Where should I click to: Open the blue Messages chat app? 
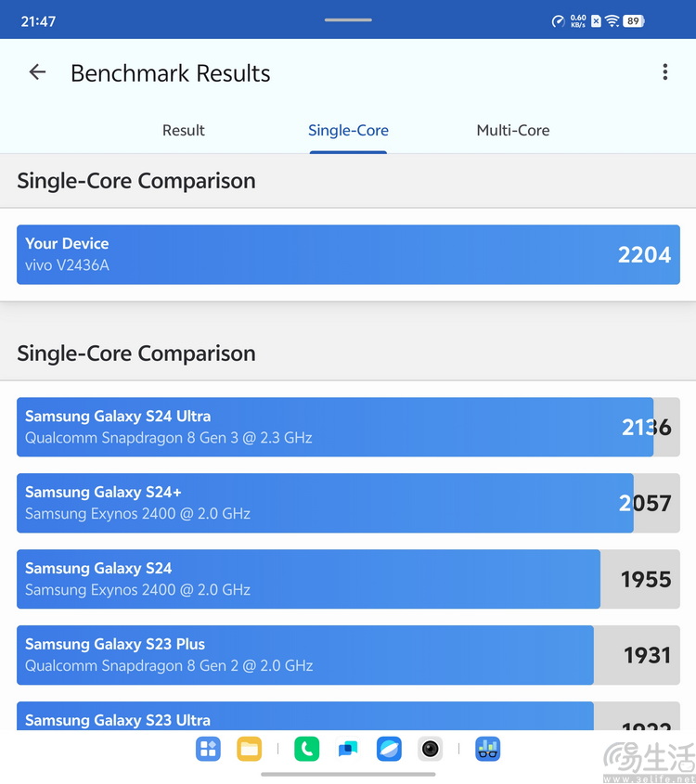[348, 749]
